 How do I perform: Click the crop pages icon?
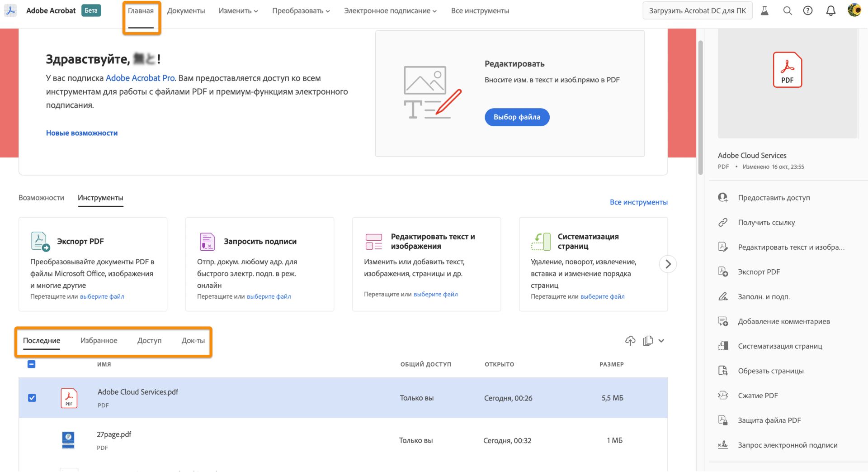(723, 371)
